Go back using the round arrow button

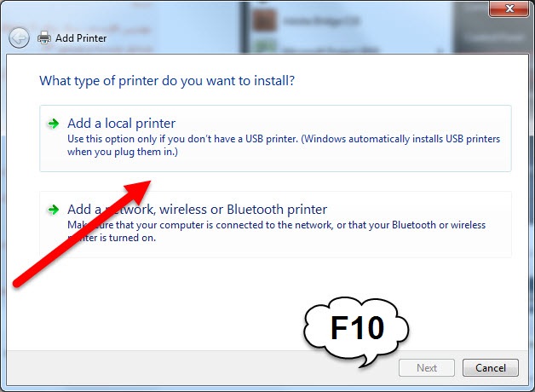tap(19, 37)
